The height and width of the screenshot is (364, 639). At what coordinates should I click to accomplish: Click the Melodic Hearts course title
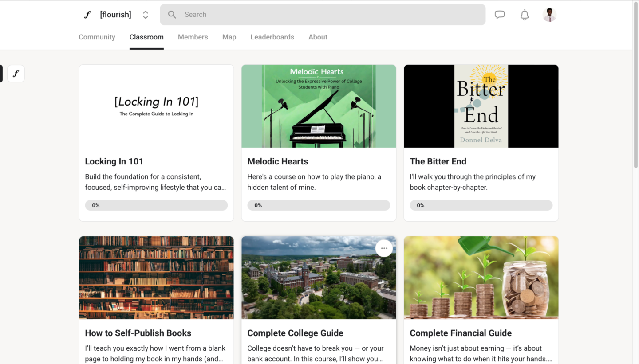(x=278, y=161)
